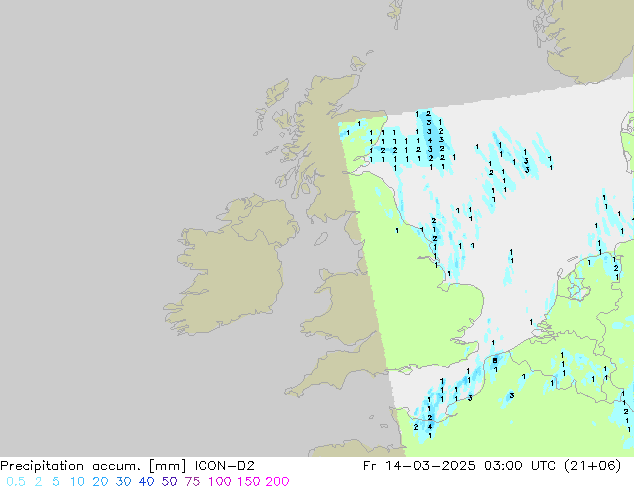The height and width of the screenshot is (490, 634).
Task: Select the 200 mm legend value
Action: point(277,482)
